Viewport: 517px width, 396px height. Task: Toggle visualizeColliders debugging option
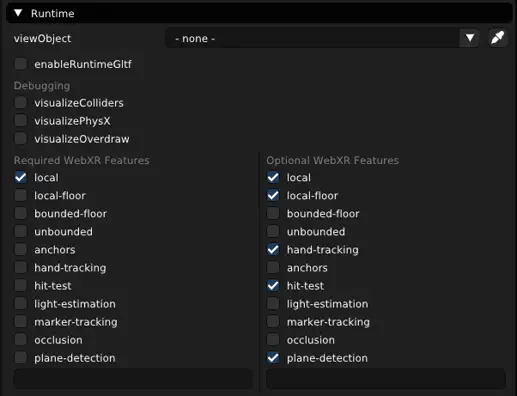tap(21, 103)
